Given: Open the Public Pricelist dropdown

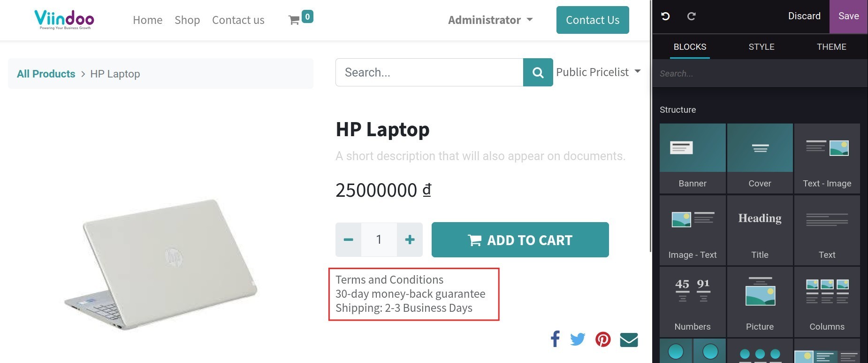Looking at the screenshot, I should 598,72.
